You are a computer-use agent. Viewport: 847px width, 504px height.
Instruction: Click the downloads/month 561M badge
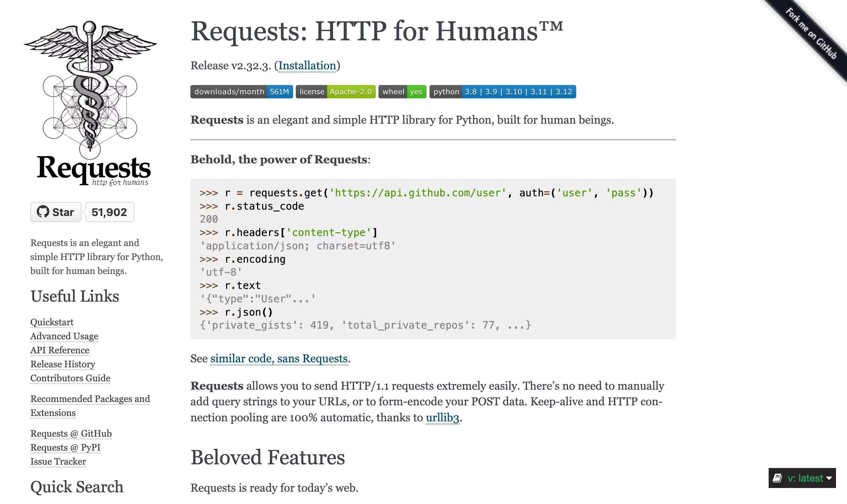241,92
